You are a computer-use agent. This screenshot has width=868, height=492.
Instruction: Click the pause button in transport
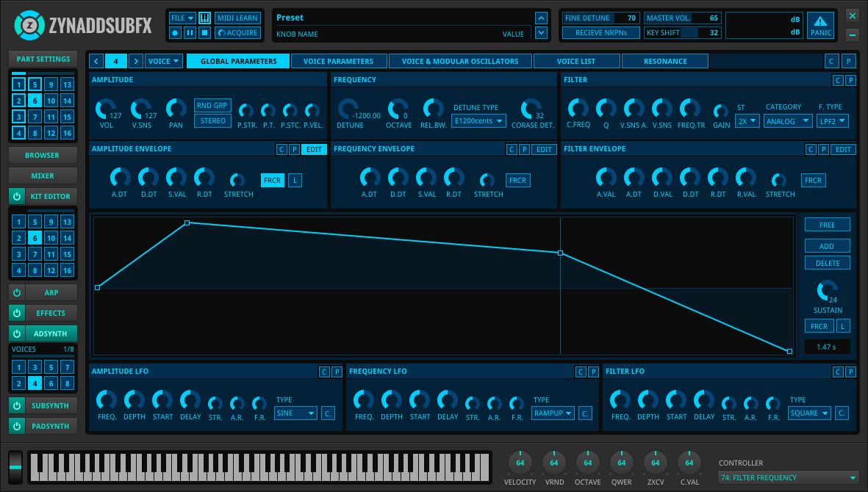point(190,32)
